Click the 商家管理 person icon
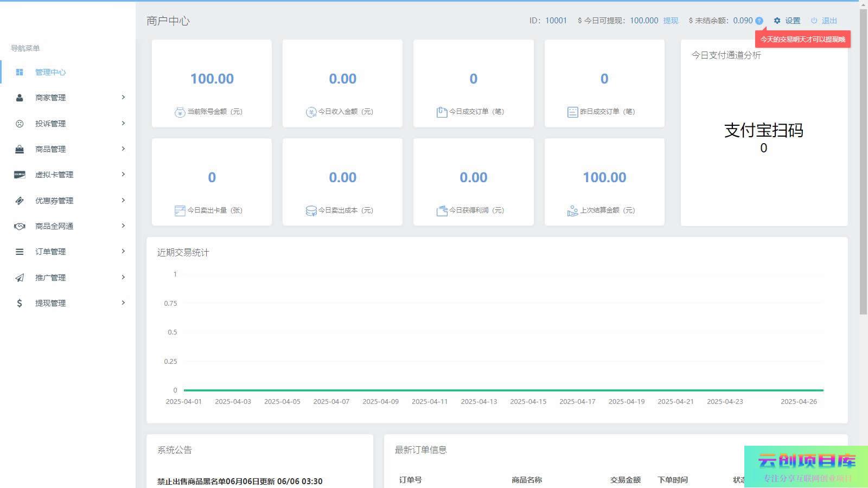 pyautogui.click(x=20, y=98)
